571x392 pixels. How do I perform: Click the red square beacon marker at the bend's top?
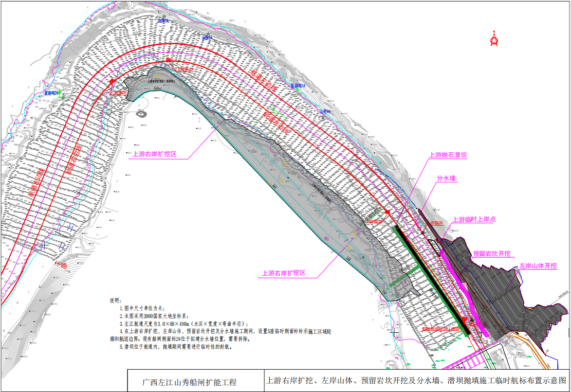pyautogui.click(x=168, y=60)
